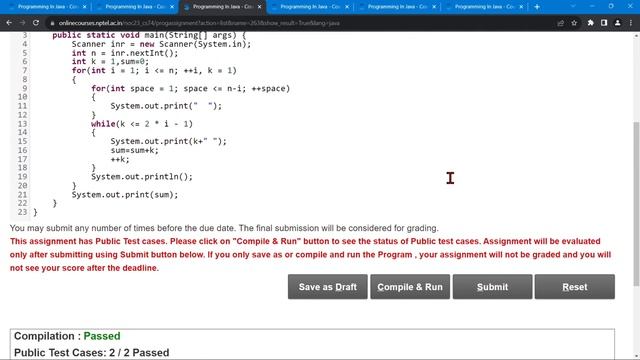
Task: Open the Chrome extensions puzzle icon
Action: (x=591, y=23)
